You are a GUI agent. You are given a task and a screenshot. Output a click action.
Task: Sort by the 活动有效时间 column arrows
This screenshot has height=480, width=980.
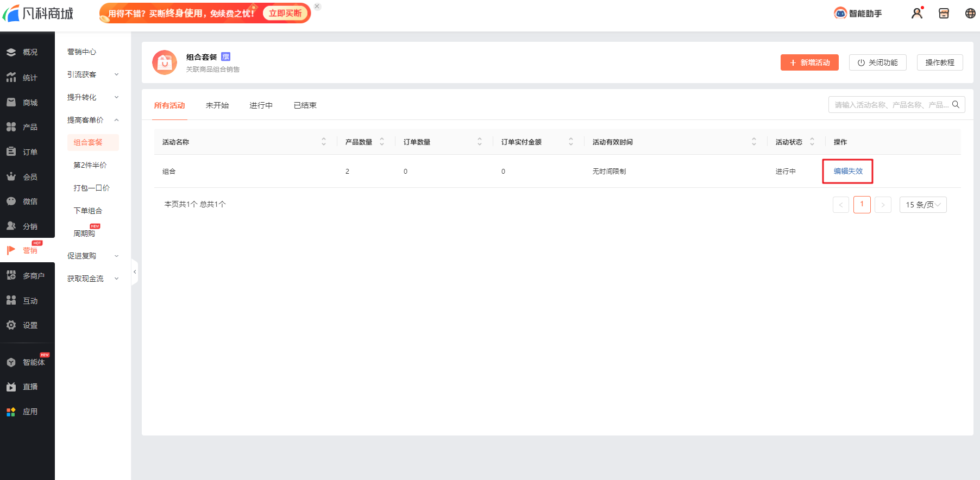point(754,142)
